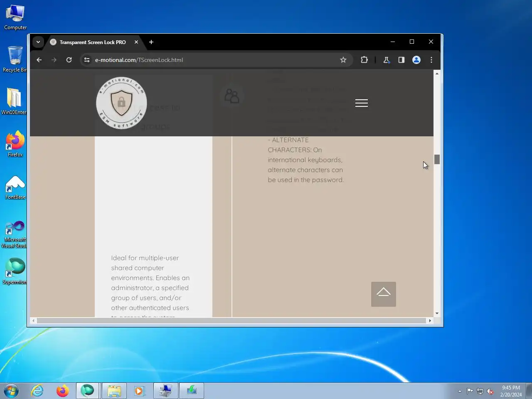Click the e-motional.com shield logo

click(x=121, y=103)
